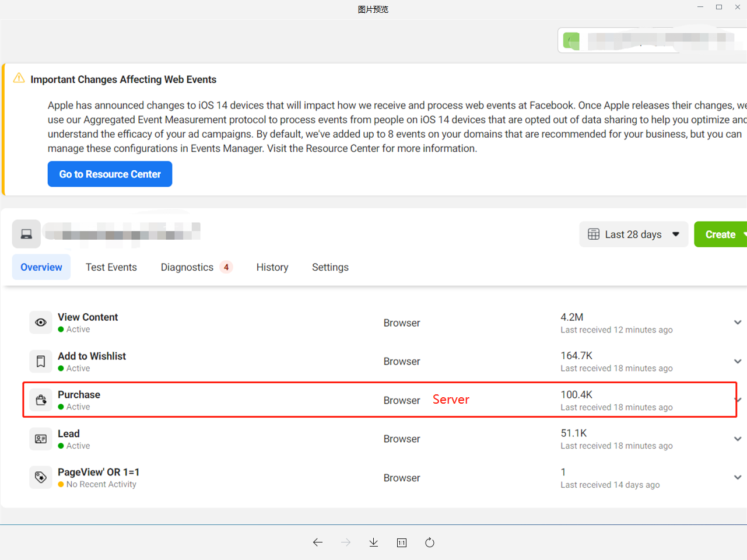Screen dimensions: 747x560
Task: Click the PageView tag icon
Action: [41, 478]
